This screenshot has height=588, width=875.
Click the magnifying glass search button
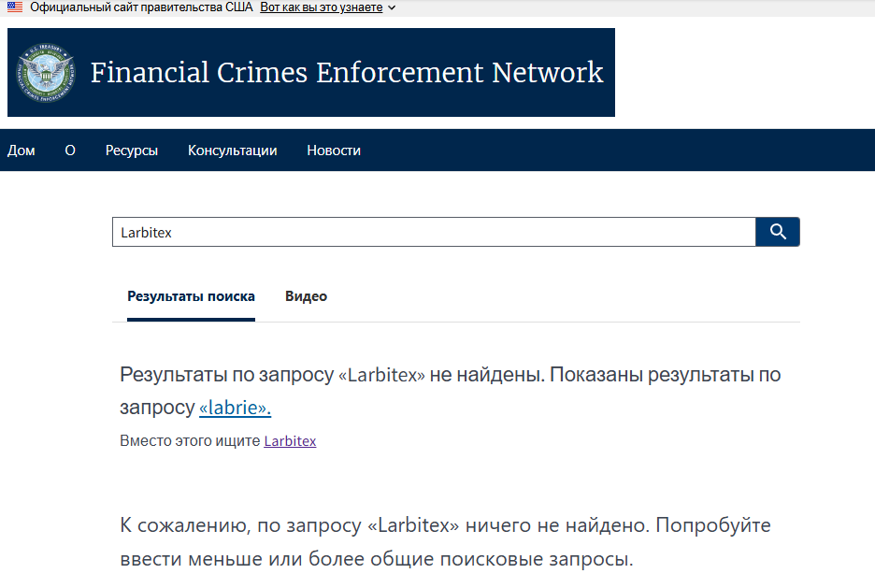click(x=778, y=232)
